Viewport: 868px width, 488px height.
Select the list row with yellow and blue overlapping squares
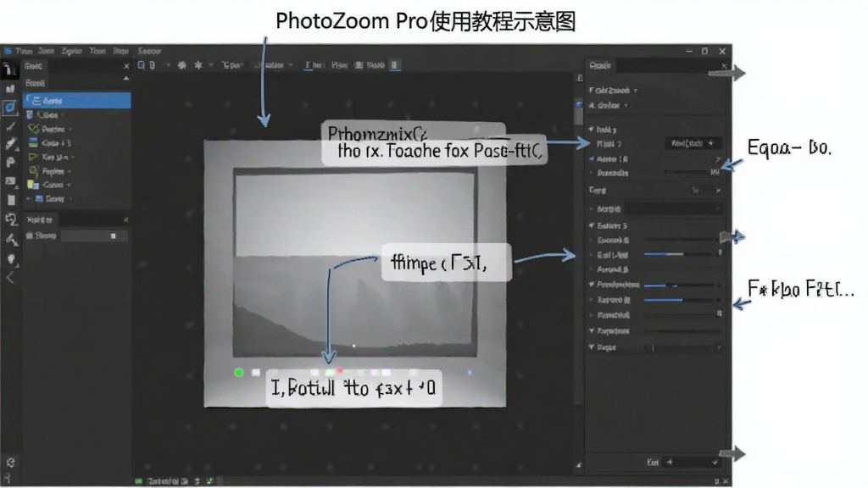(x=77, y=185)
